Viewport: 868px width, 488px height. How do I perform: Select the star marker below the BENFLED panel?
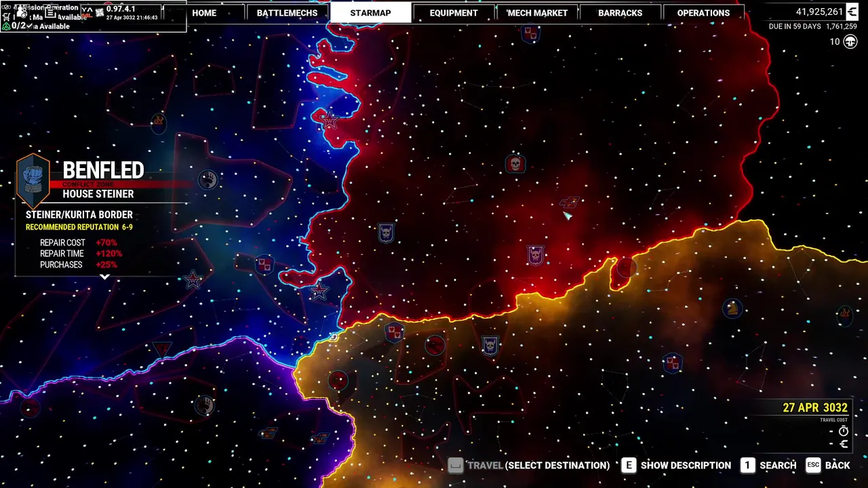click(193, 280)
